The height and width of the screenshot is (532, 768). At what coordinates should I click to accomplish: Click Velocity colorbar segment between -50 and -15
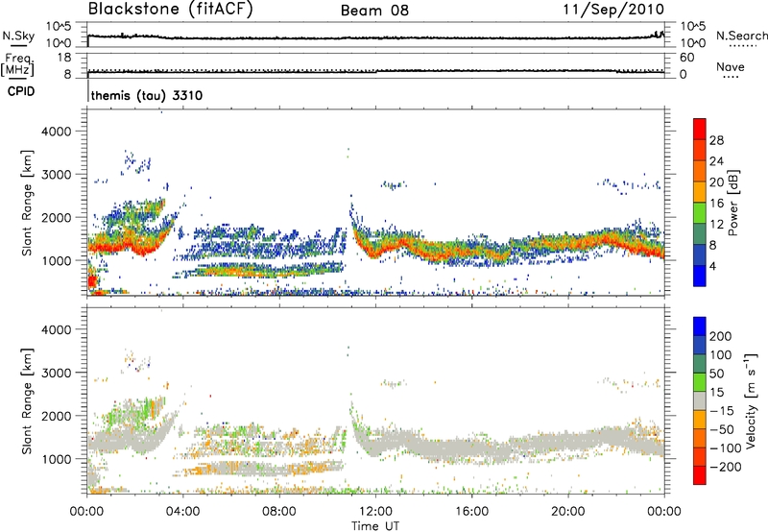coord(700,420)
